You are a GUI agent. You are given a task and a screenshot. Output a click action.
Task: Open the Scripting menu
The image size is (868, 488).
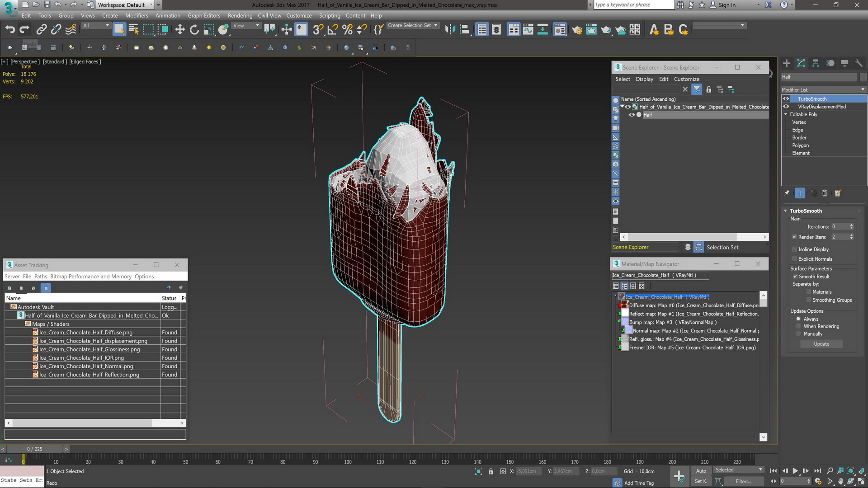pyautogui.click(x=330, y=15)
